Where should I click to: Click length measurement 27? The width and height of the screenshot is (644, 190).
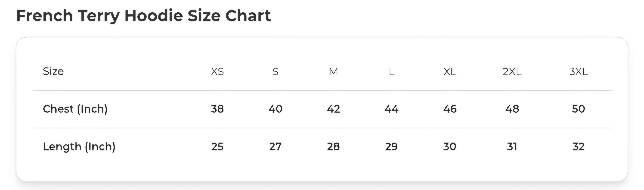(x=275, y=147)
